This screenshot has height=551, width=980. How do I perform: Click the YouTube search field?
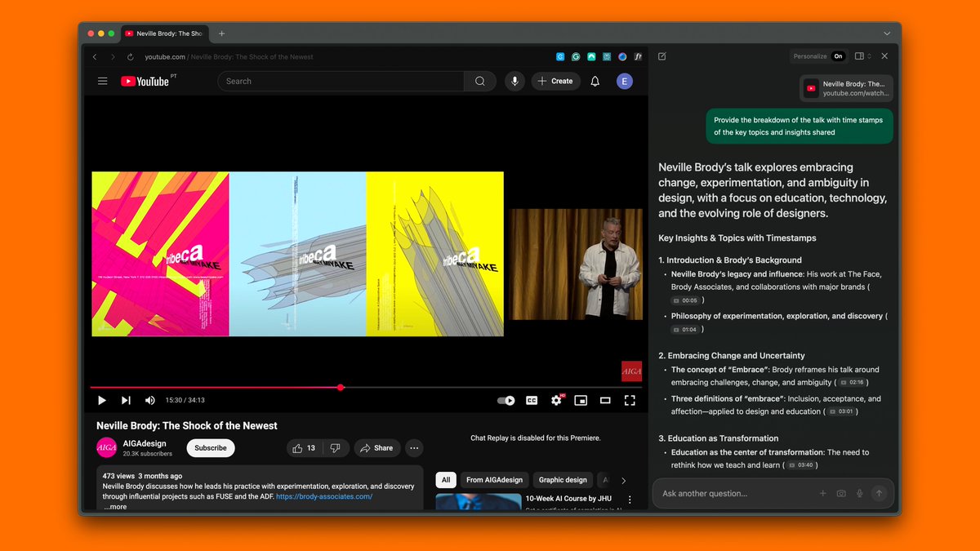coord(341,81)
